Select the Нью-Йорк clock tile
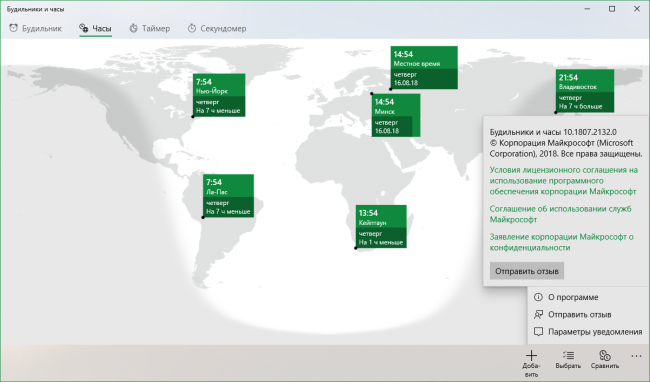This screenshot has width=650, height=382. pyautogui.click(x=219, y=95)
